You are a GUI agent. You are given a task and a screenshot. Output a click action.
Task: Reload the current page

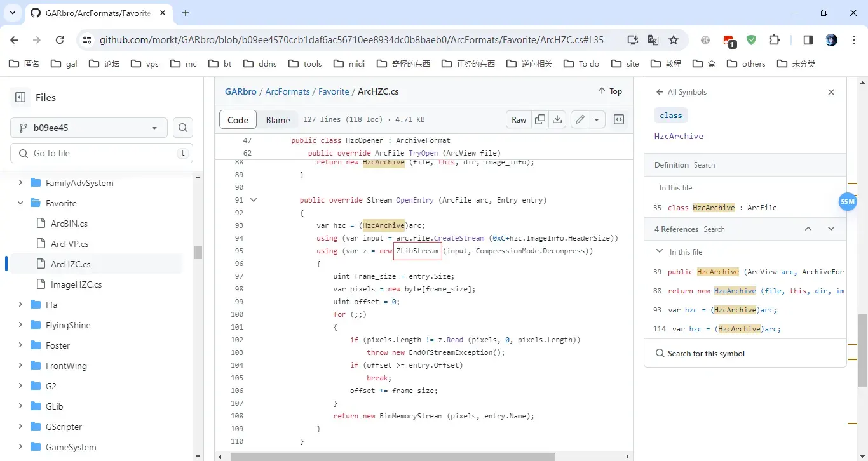click(x=60, y=40)
